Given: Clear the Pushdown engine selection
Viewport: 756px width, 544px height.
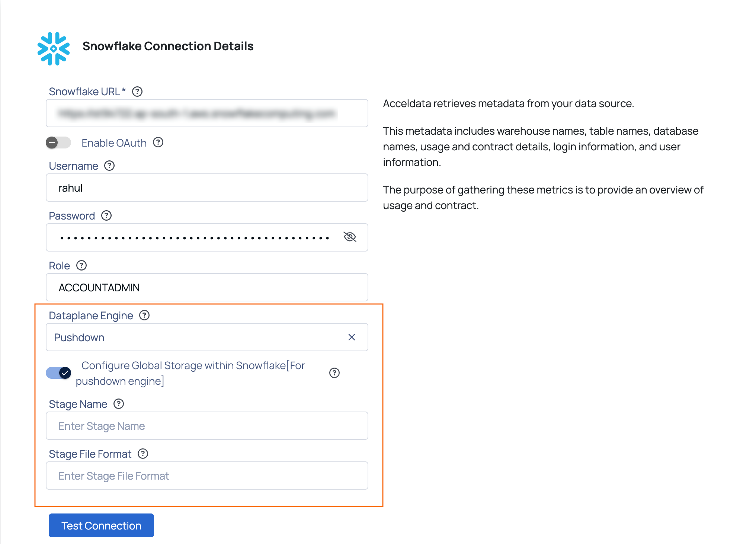Looking at the screenshot, I should 352,337.
